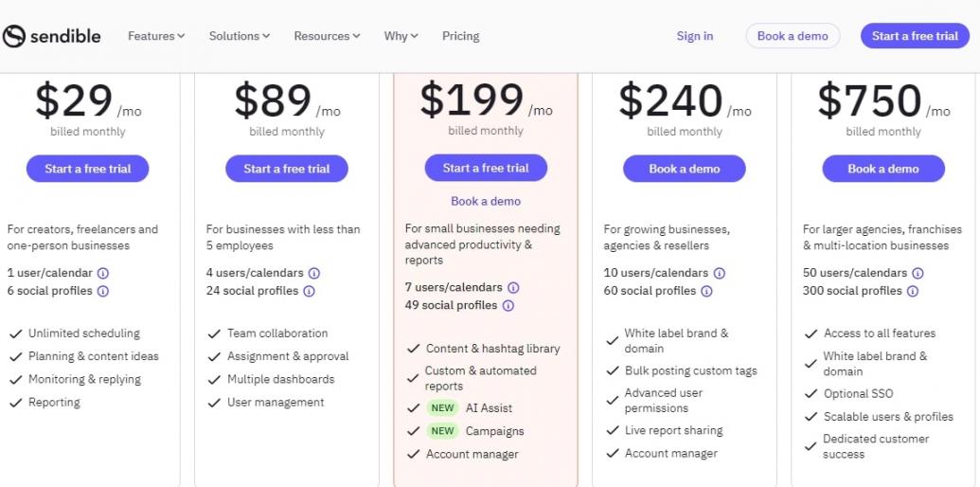The width and height of the screenshot is (980, 487).
Task: Open info icon next to 300 social profiles
Action: 913,291
